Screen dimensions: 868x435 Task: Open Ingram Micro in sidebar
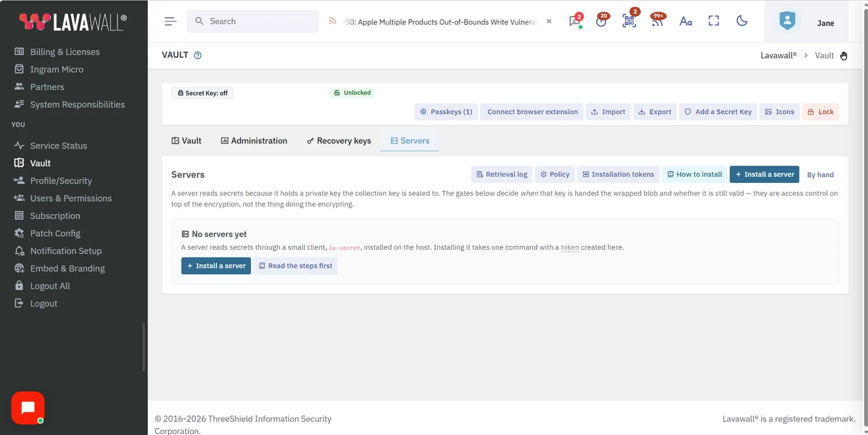[56, 69]
